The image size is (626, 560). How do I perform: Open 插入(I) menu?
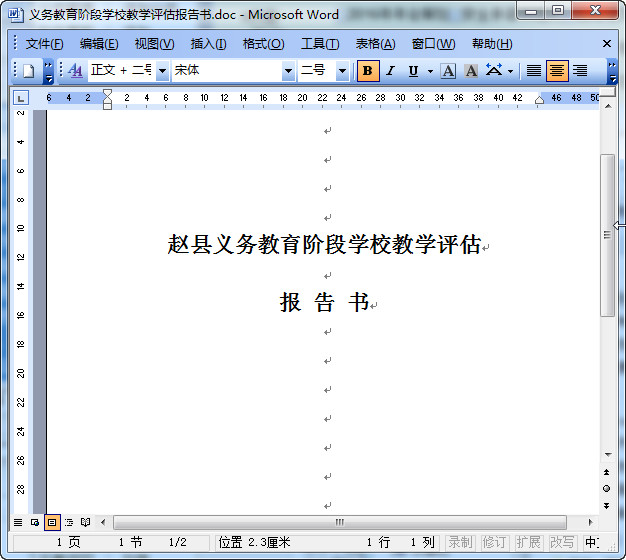pos(208,44)
